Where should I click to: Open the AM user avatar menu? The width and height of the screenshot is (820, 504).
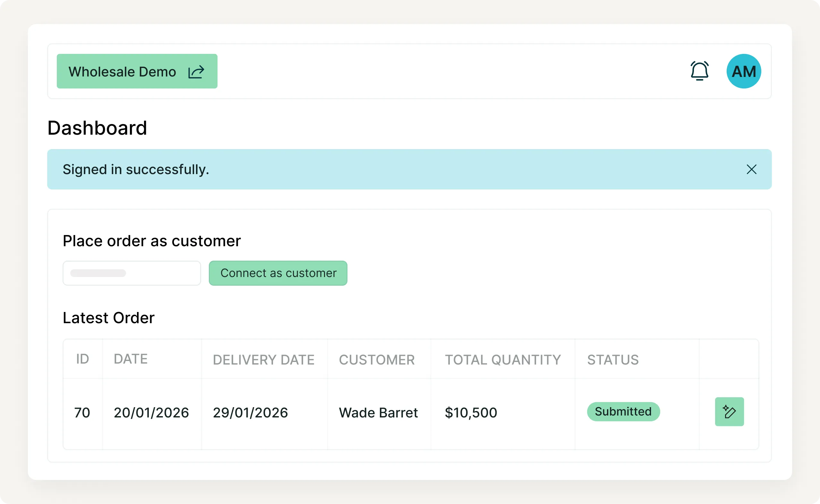pos(743,71)
